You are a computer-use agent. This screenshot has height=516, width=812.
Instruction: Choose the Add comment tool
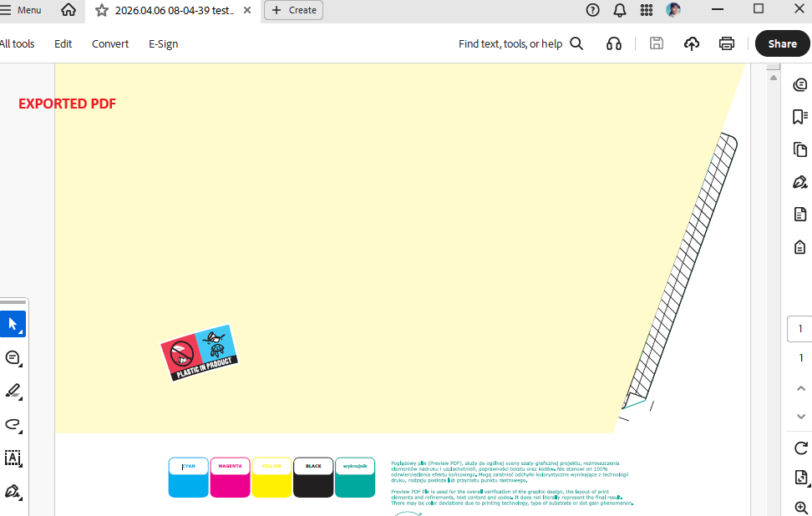[x=13, y=357]
